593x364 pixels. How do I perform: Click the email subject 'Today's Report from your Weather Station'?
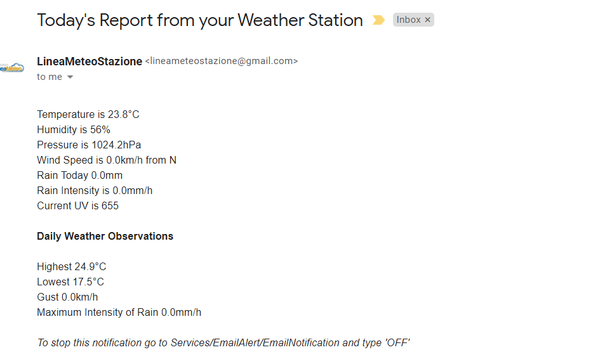tap(200, 20)
